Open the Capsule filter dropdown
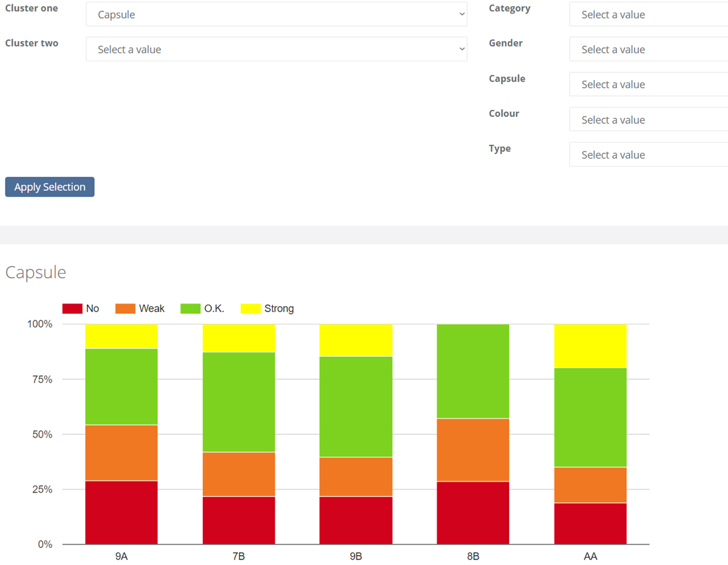This screenshot has height=565, width=728. [649, 84]
